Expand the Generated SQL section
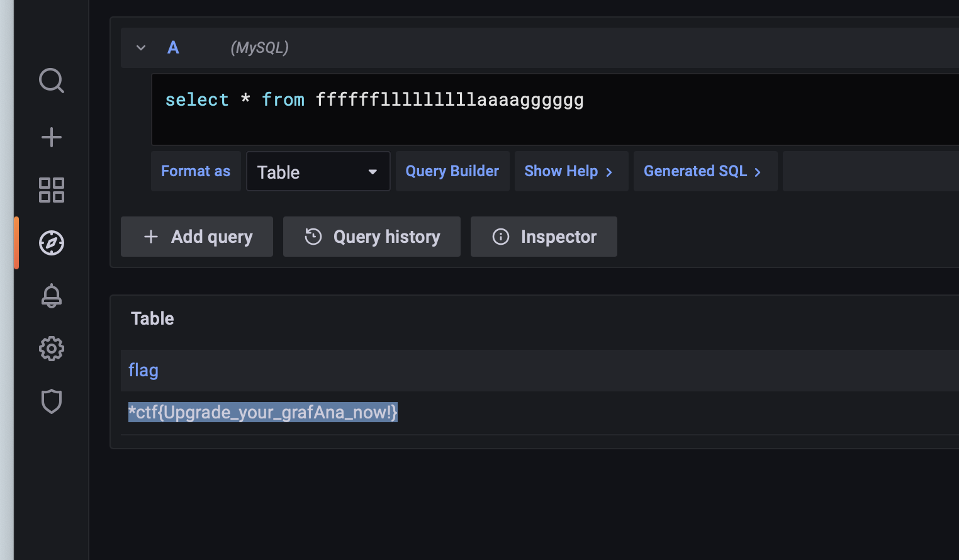This screenshot has width=959, height=560. (705, 171)
